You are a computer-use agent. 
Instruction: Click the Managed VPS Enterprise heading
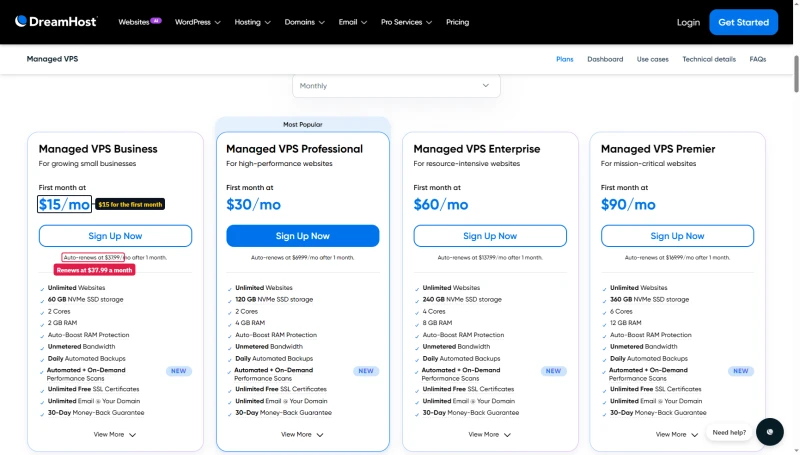point(477,149)
